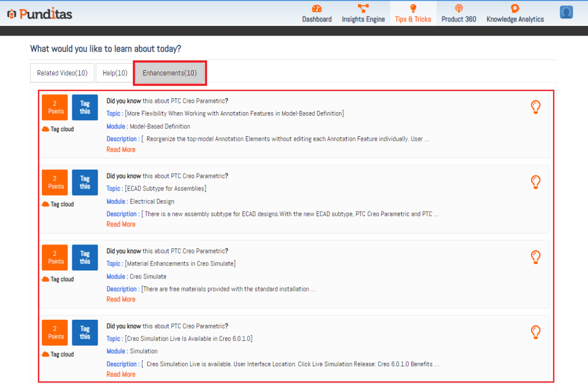Screen dimensions: 588x387
Task: Open Read More for Creo Simulation Live
Action: pyautogui.click(x=121, y=374)
